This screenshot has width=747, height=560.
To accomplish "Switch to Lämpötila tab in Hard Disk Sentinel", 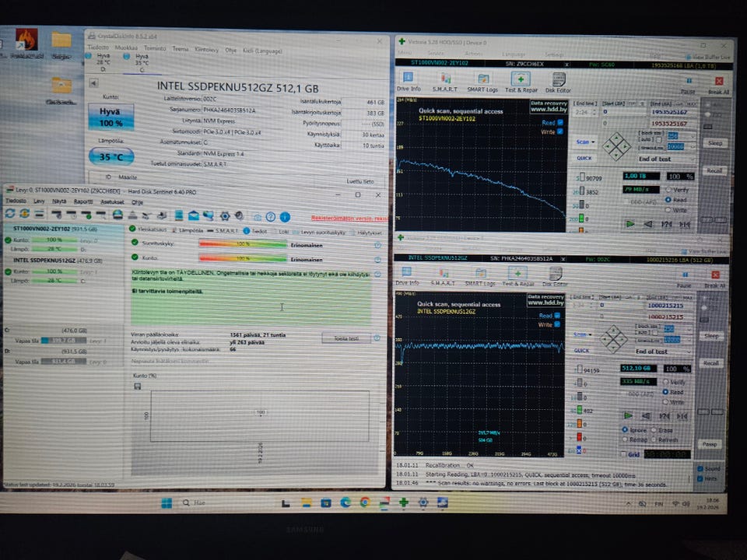I will coord(187,230).
